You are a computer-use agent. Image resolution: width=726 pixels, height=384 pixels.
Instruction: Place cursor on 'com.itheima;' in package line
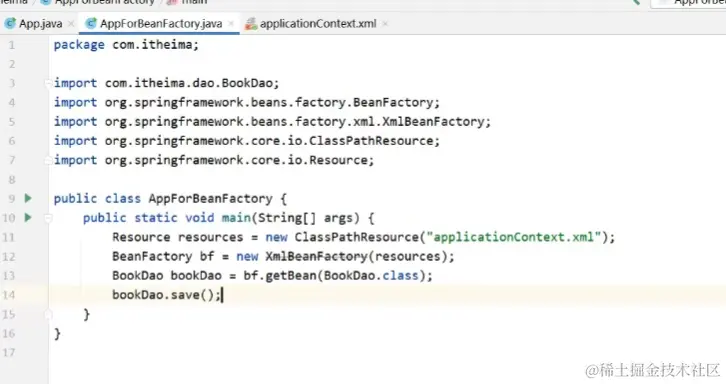tap(156, 44)
